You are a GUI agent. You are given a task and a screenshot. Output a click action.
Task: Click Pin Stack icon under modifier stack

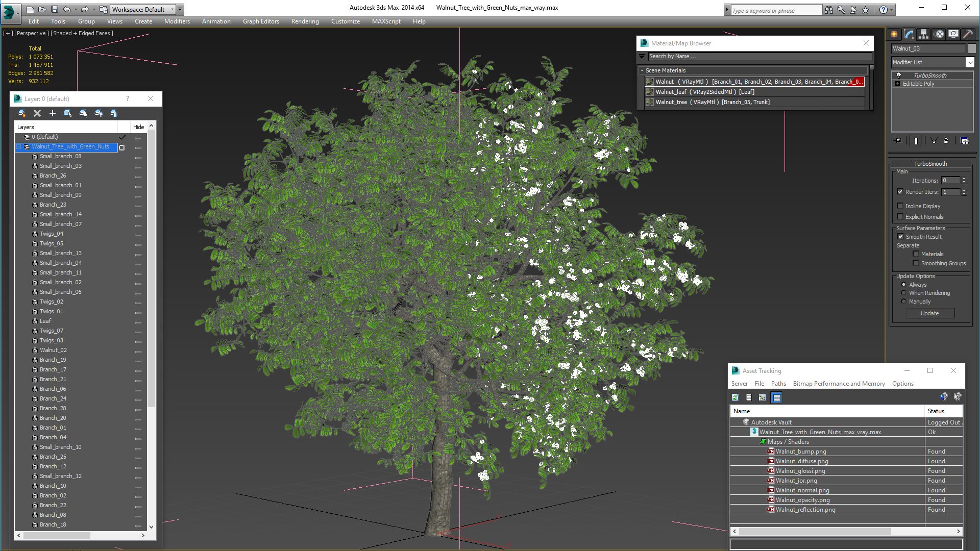click(898, 141)
